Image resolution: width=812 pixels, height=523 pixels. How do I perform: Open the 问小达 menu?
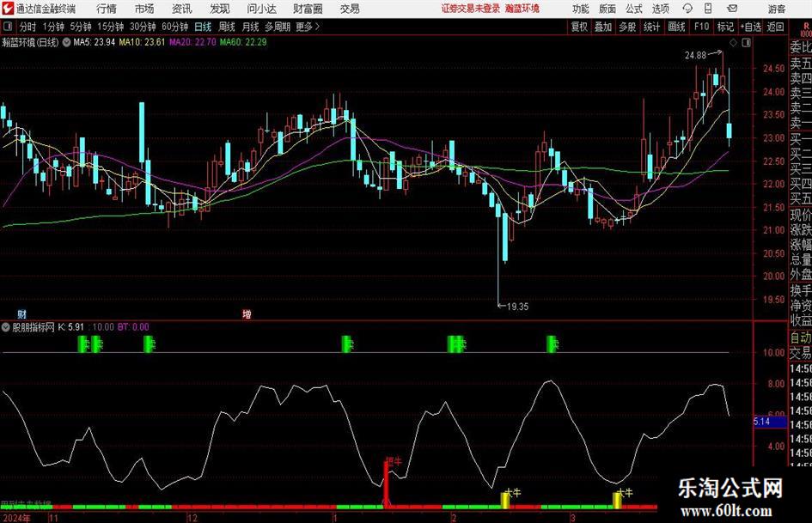(261, 9)
